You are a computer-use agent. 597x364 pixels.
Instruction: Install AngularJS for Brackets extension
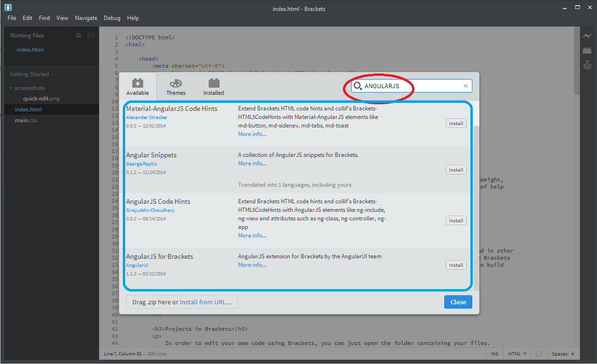456,265
